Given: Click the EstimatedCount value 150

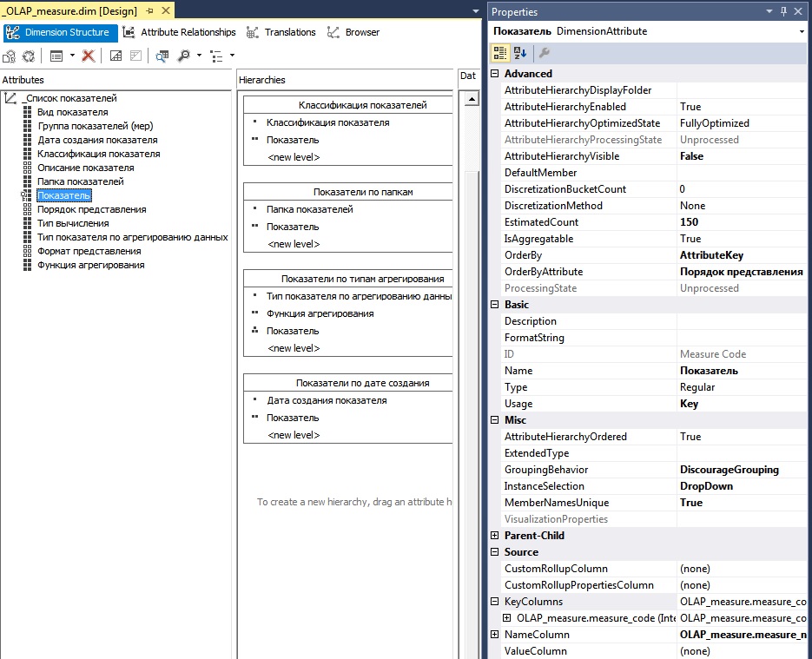Looking at the screenshot, I should tap(742, 222).
